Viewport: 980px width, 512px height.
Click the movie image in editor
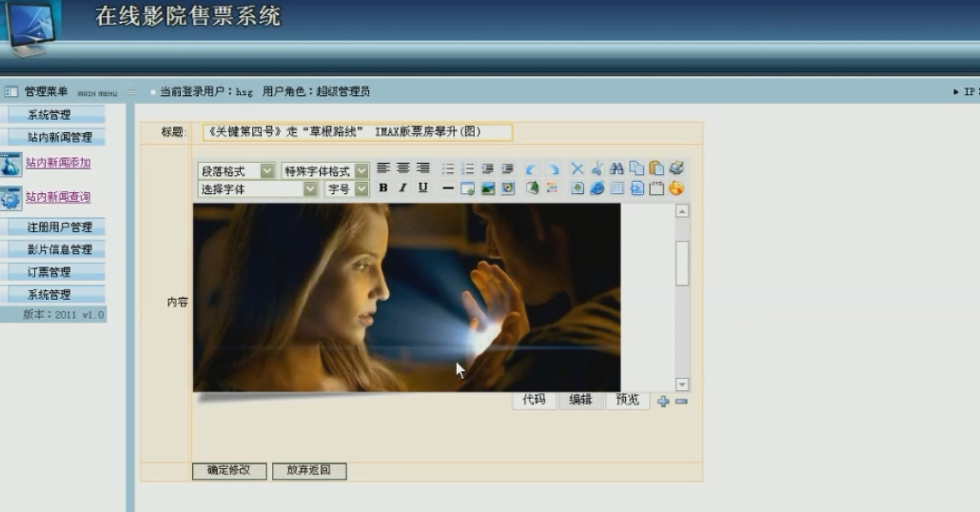coord(407,298)
